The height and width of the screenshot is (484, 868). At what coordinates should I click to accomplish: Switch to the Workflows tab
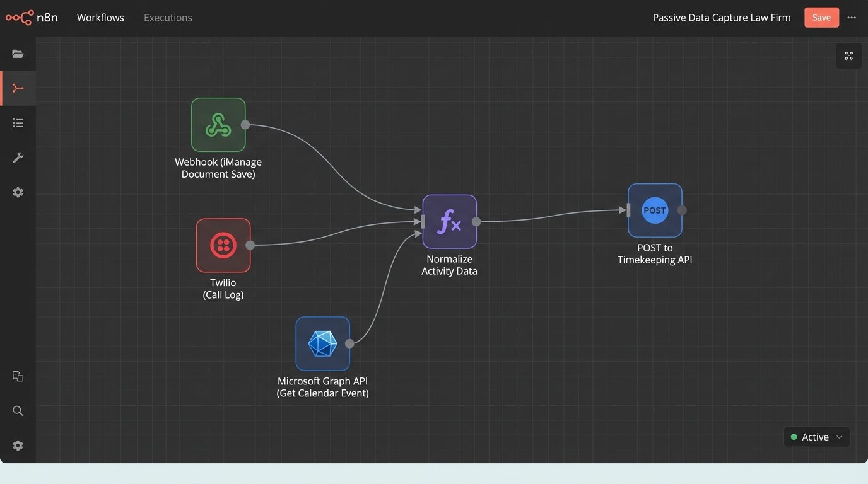(100, 18)
